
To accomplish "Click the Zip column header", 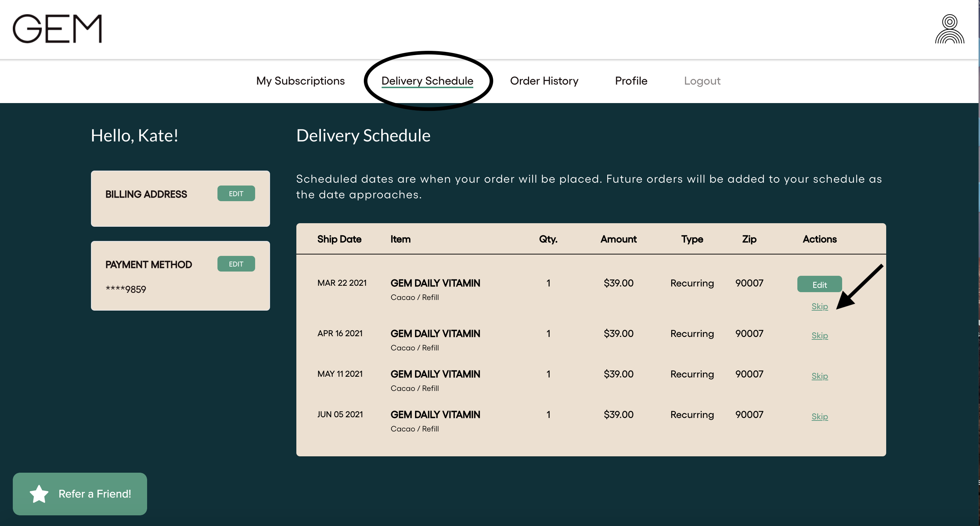I will click(749, 239).
